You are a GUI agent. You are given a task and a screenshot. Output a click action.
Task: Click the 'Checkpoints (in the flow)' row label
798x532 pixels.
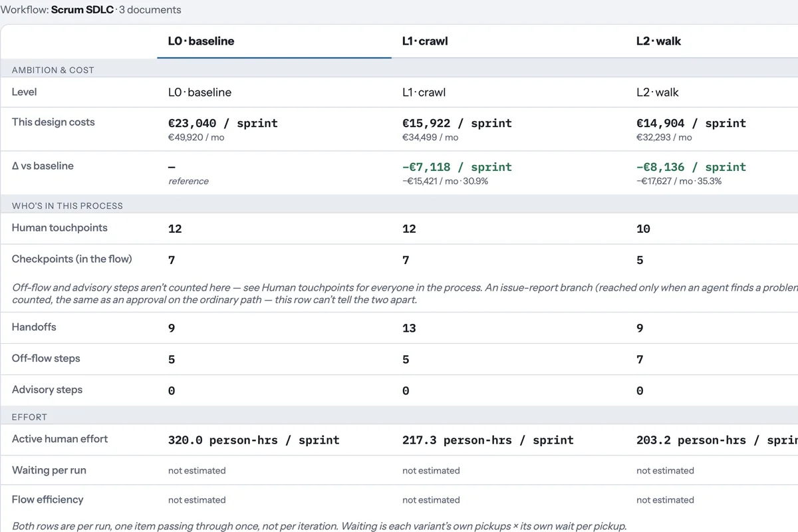(72, 259)
